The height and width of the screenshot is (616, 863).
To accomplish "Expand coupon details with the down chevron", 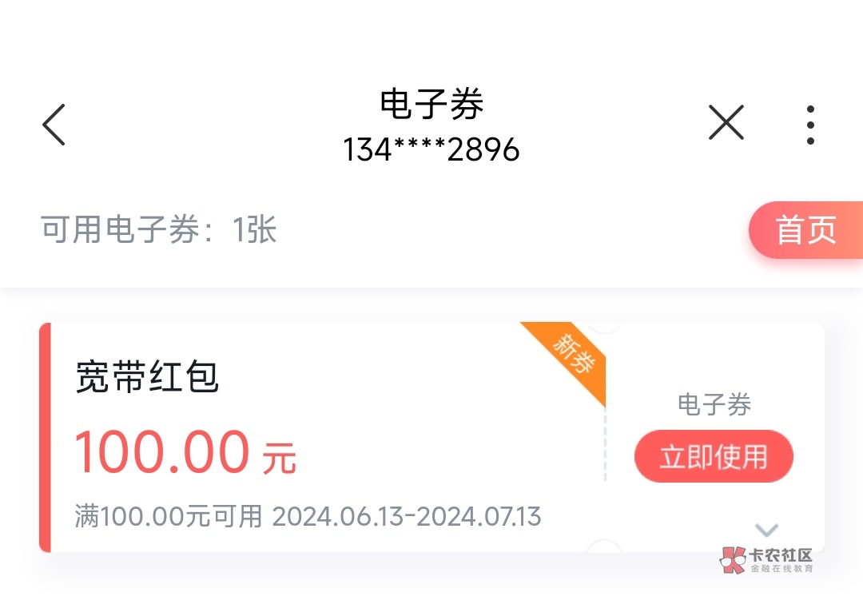I will pos(766,530).
